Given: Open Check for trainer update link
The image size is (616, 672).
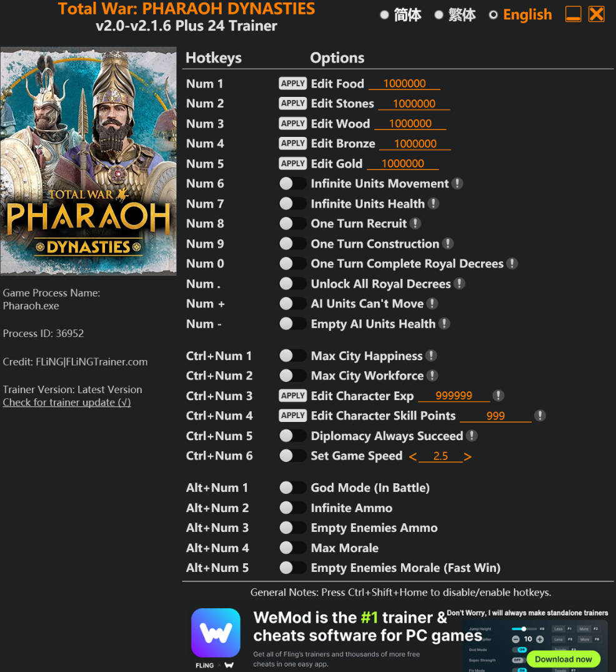Looking at the screenshot, I should [x=67, y=403].
